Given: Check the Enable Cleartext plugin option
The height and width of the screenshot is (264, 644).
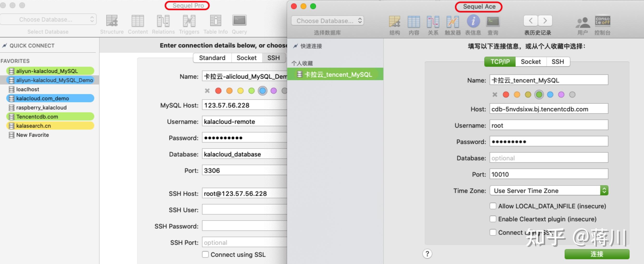Looking at the screenshot, I should [493, 219].
